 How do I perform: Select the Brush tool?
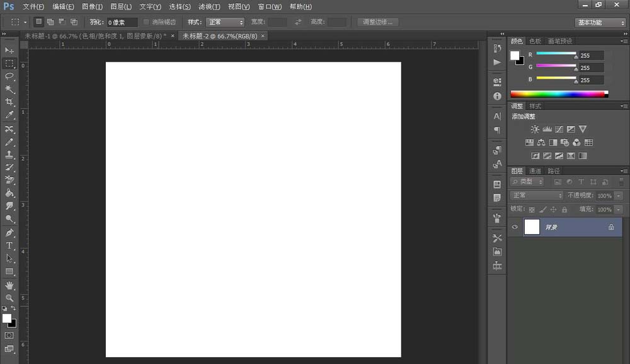9,142
